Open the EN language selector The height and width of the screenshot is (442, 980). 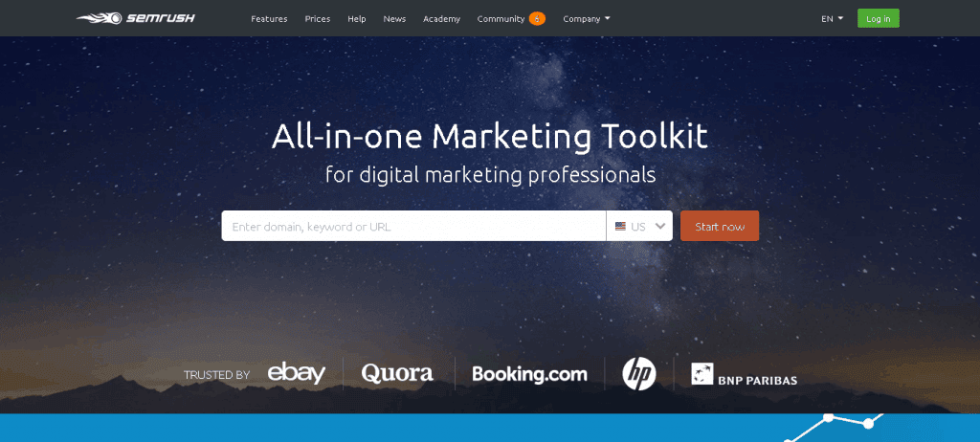(832, 19)
